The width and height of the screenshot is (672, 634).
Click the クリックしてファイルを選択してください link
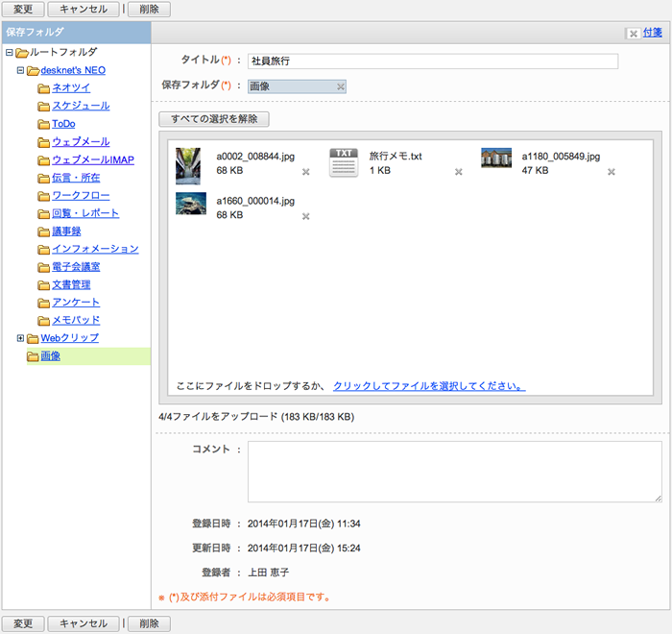(429, 386)
